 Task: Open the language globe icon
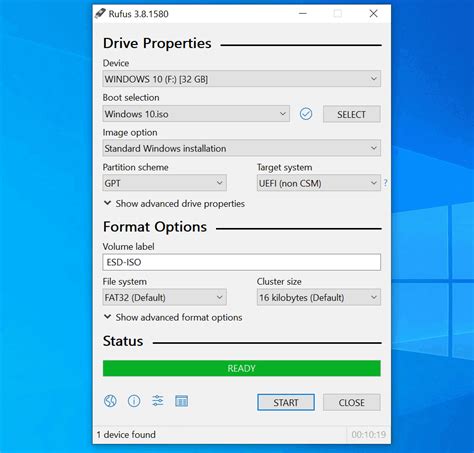tap(110, 401)
